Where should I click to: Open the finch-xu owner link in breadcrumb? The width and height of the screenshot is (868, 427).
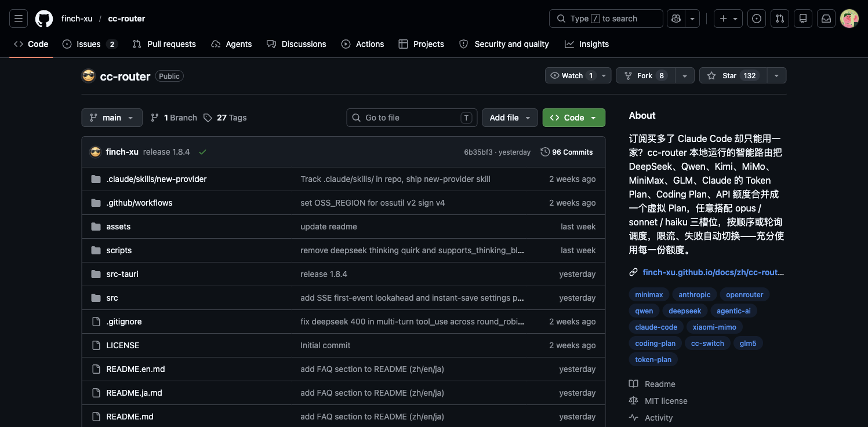point(77,19)
